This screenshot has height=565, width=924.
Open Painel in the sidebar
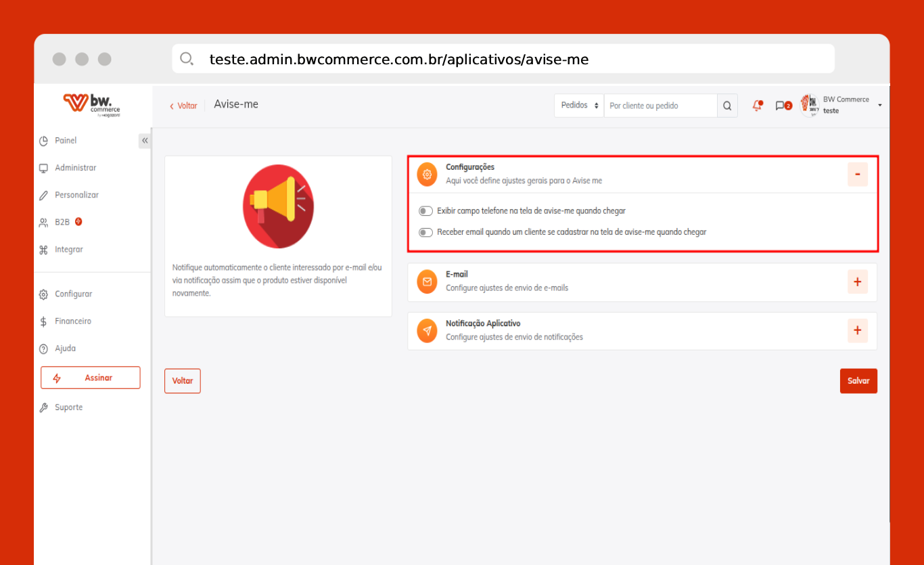[x=66, y=141]
